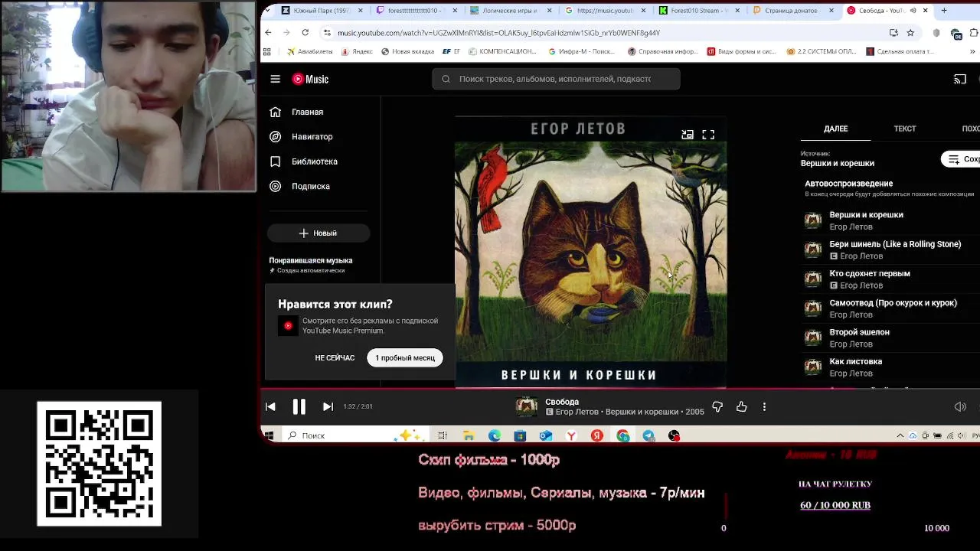Viewport: 980px width, 551px height.
Task: Open the Chrome apps grid icon
Action: tap(266, 52)
